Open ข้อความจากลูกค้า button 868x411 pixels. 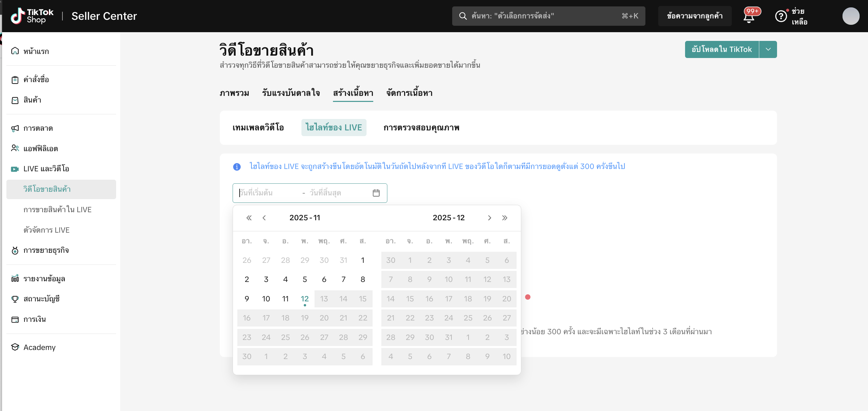click(694, 16)
